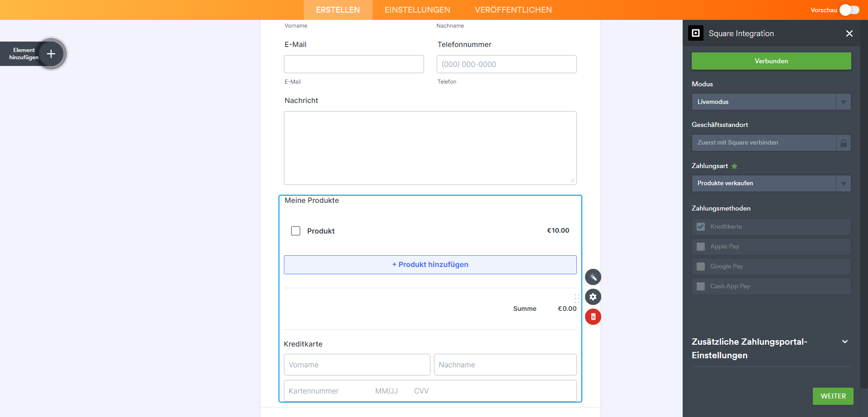Go to the VERÖFFENTLICHEN tab
The height and width of the screenshot is (417, 868).
click(x=513, y=10)
